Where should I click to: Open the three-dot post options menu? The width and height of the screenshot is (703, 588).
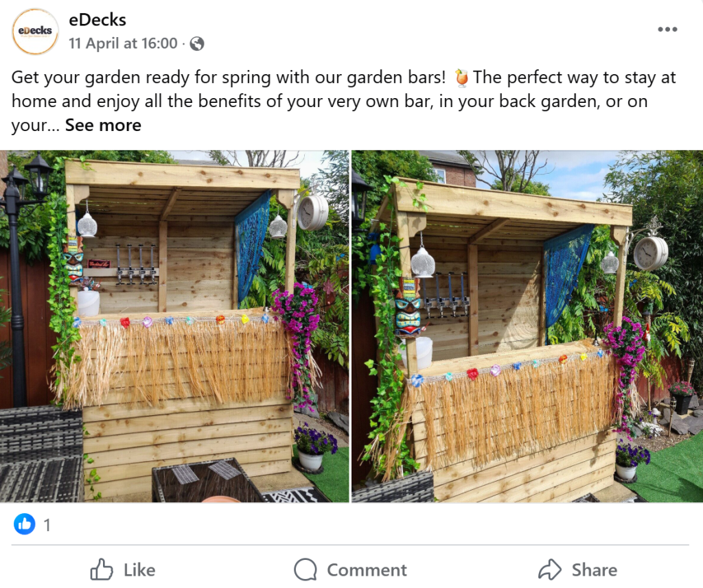coord(667,30)
